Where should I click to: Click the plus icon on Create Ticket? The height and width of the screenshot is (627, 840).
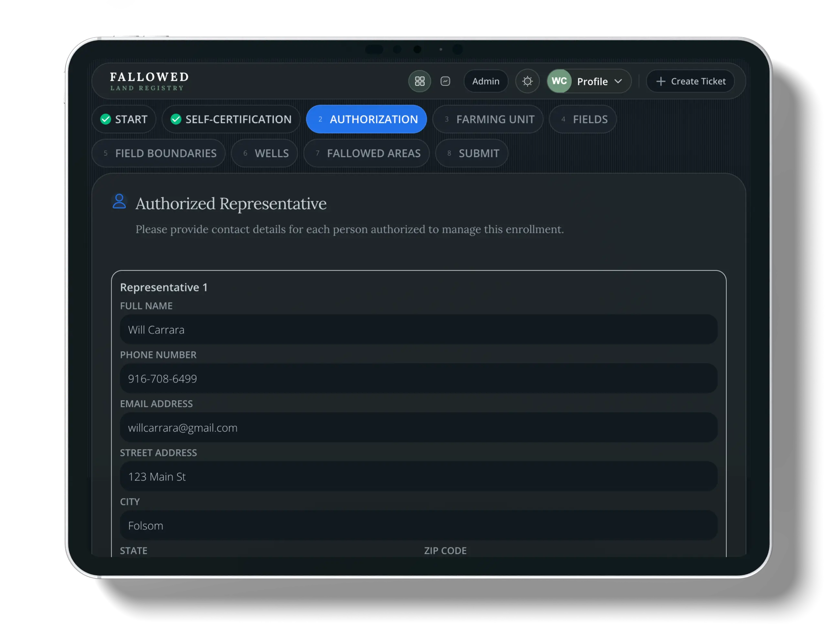661,81
